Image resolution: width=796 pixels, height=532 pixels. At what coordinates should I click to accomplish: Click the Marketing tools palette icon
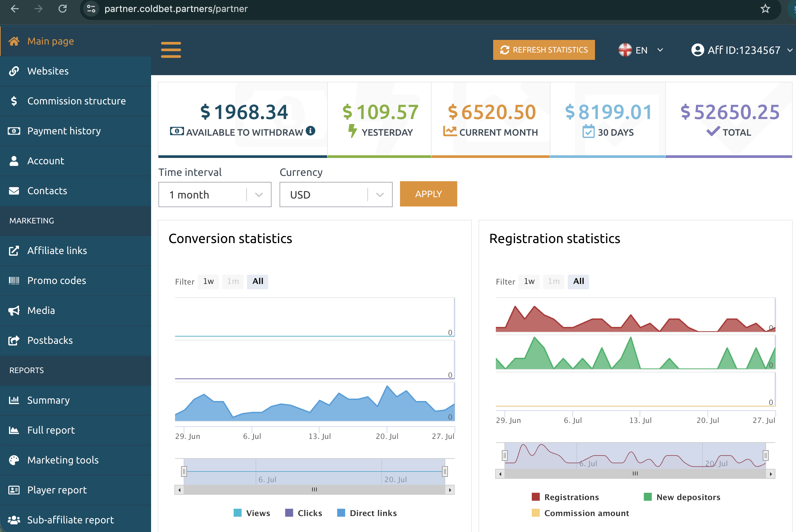coord(14,460)
